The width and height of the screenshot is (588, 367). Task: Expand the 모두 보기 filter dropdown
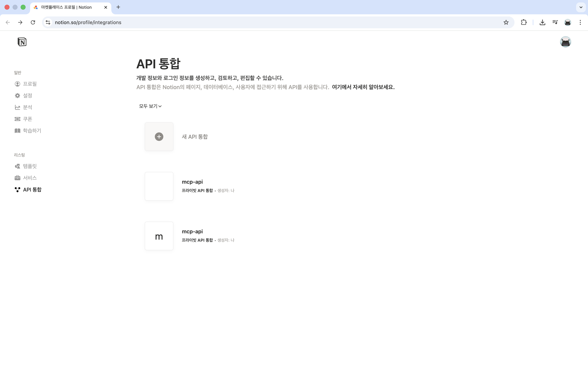click(150, 106)
